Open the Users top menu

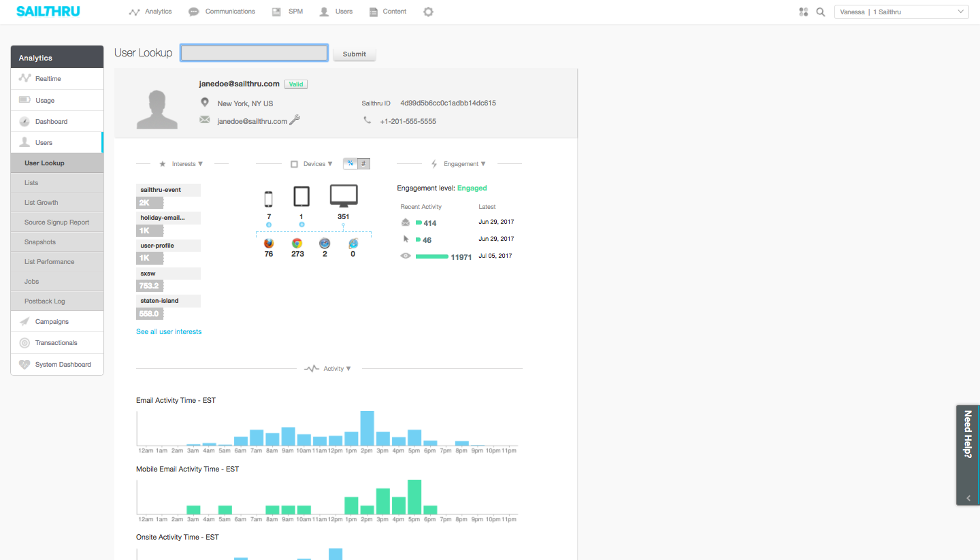[x=336, y=12]
